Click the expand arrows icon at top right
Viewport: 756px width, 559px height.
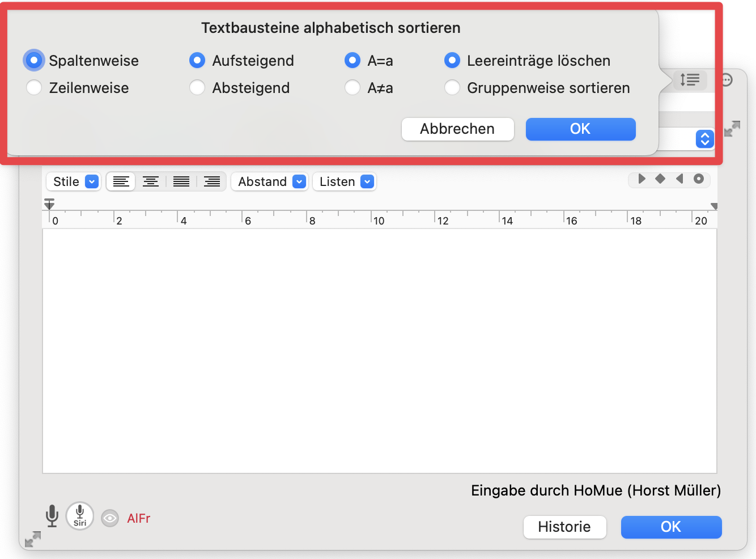pos(732,129)
